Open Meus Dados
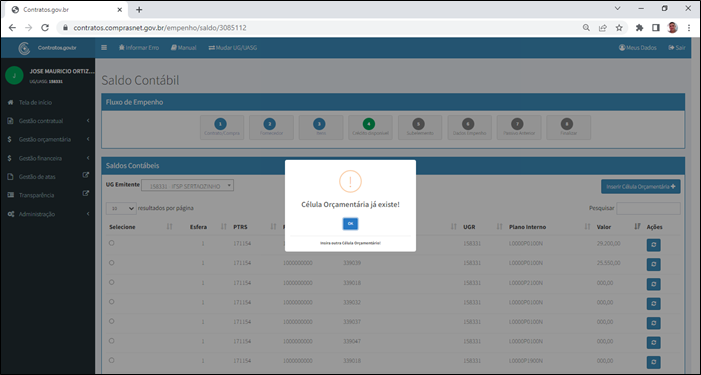 coord(638,47)
